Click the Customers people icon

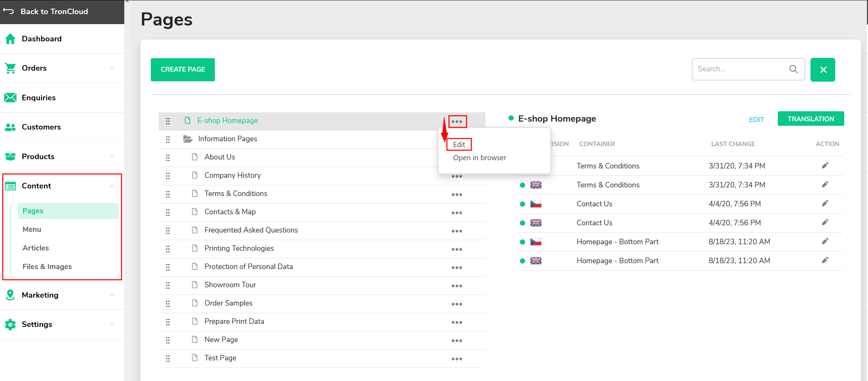click(10, 127)
